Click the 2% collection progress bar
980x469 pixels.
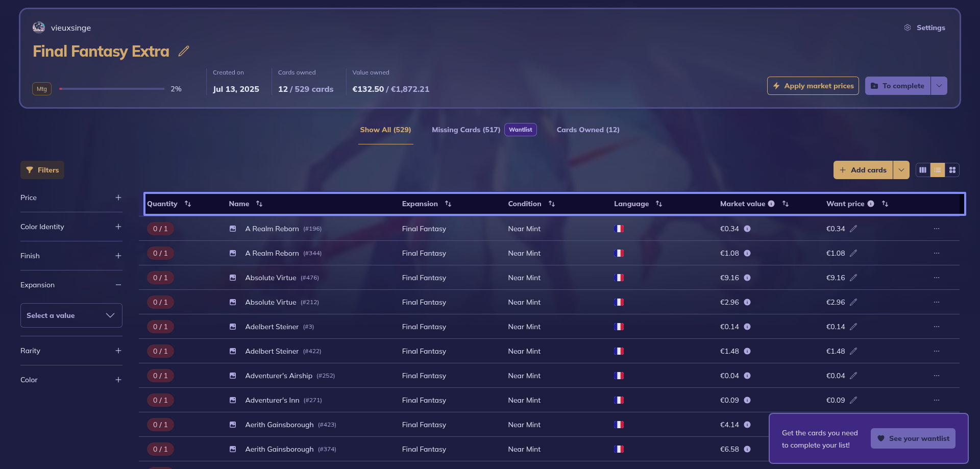click(112, 89)
